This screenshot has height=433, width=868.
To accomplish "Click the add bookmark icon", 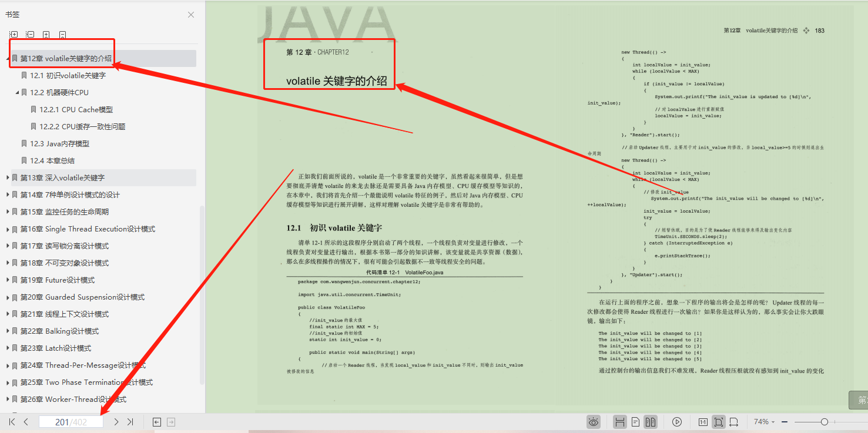I will click(46, 35).
